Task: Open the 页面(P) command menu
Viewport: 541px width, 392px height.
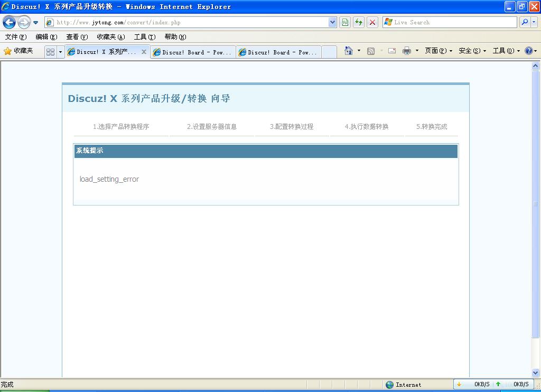Action: (x=439, y=51)
